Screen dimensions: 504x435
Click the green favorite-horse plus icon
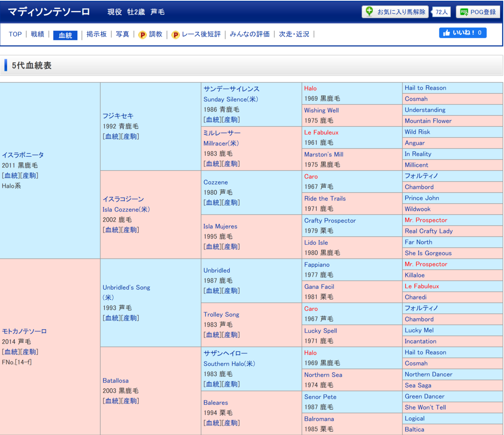[369, 12]
